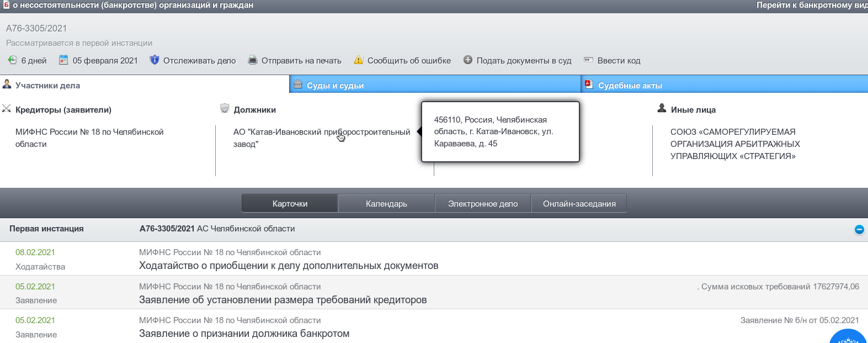The image size is (868, 343).
Task: Click the PDF icon on Судебные акты tab
Action: (x=589, y=85)
